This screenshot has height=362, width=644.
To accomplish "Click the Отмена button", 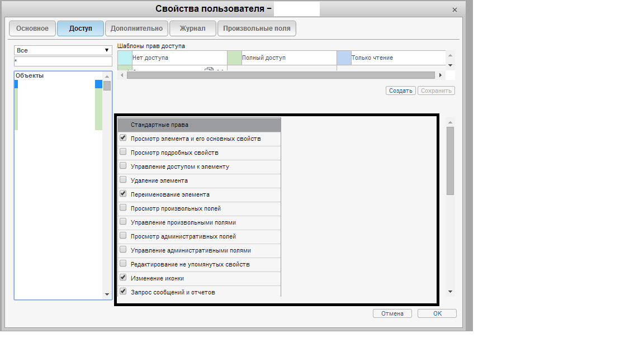I will click(x=392, y=313).
